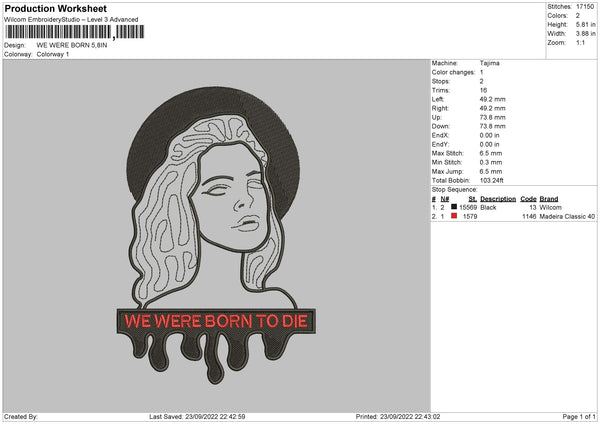
Task: Click the Colors count 2
Action: pos(578,16)
